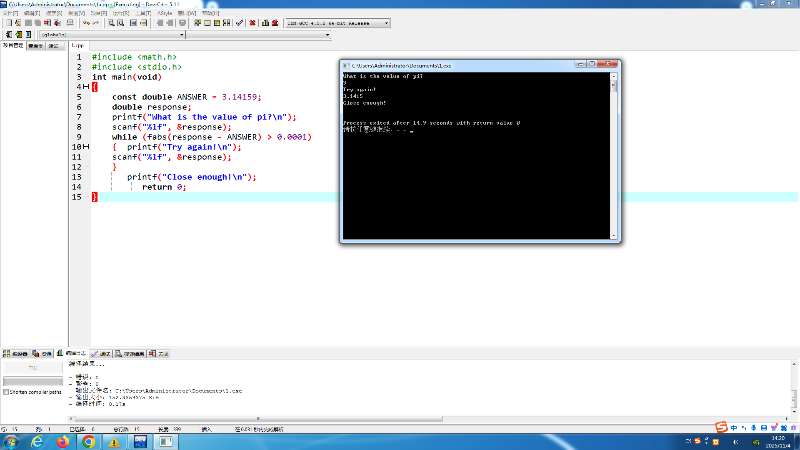The height and width of the screenshot is (450, 800).
Task: Click the Close tab in bottom panel
Action: (x=159, y=353)
